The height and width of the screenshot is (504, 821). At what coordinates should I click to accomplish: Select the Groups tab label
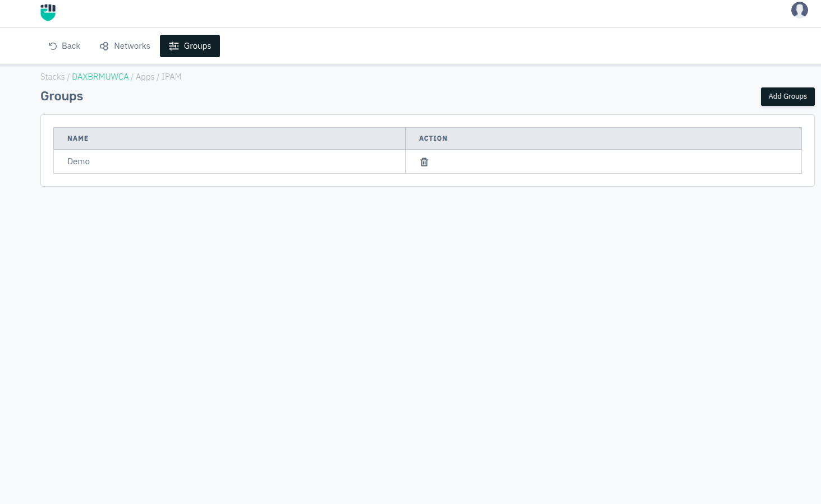coord(198,46)
